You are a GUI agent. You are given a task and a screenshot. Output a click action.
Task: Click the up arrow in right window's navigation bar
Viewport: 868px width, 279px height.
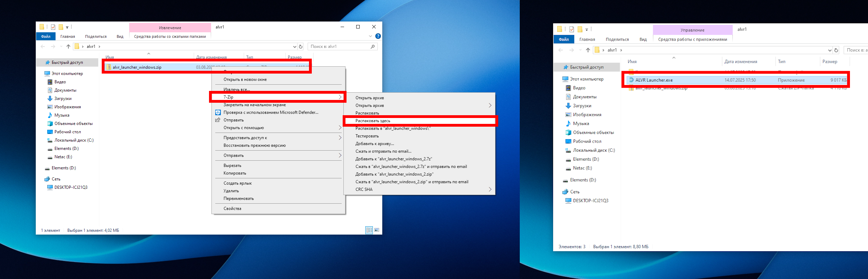click(588, 50)
